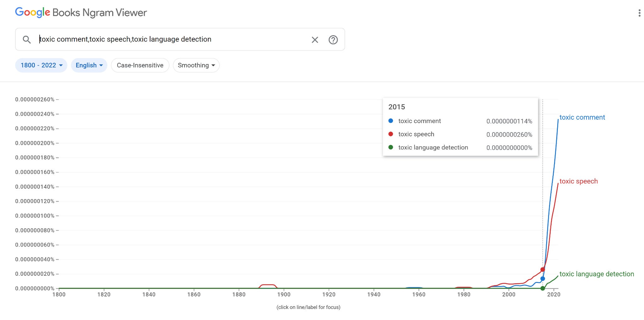Image resolution: width=644 pixels, height=320 pixels.
Task: Open the help question mark icon
Action: (333, 40)
